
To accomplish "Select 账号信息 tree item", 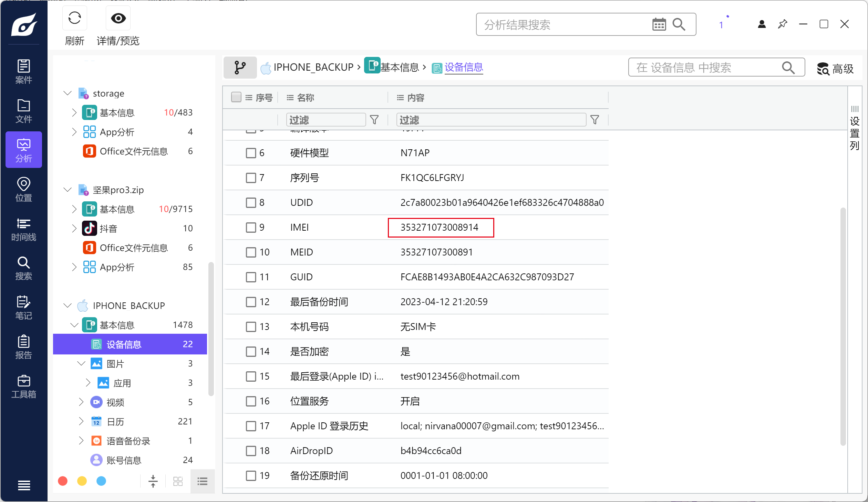I will [130, 460].
